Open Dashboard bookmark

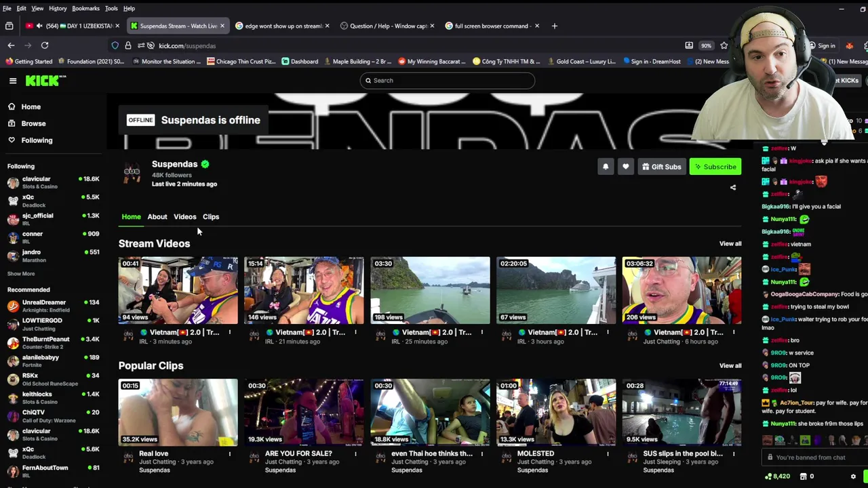coord(300,62)
